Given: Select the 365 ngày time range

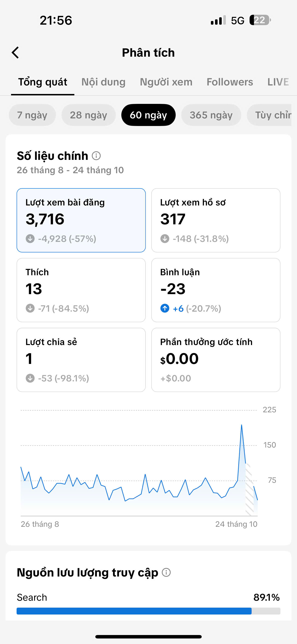Looking at the screenshot, I should (x=211, y=115).
